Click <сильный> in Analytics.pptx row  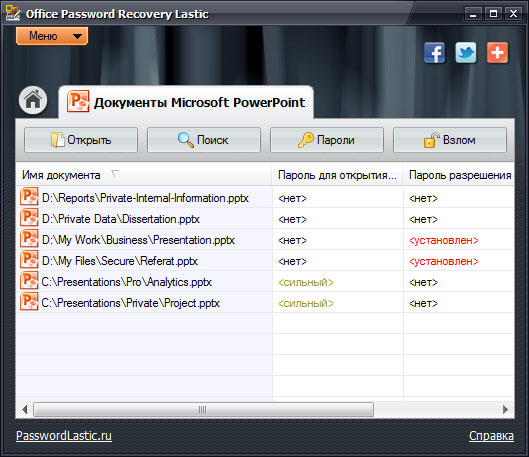tap(306, 282)
